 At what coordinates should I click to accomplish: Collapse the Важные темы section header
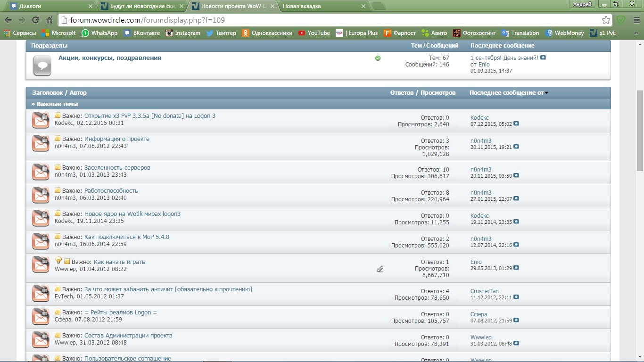(55, 104)
